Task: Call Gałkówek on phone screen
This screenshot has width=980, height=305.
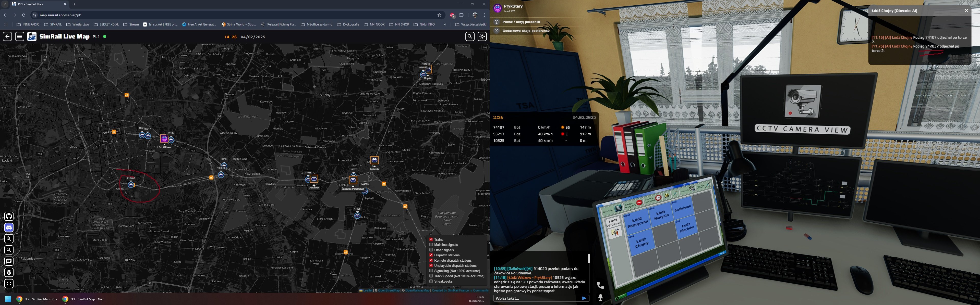Action: (683, 208)
